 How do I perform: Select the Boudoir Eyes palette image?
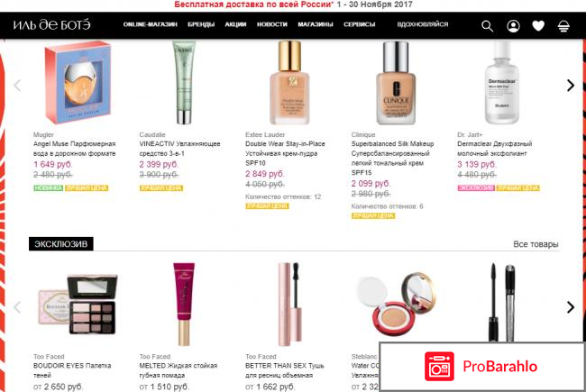(78, 305)
